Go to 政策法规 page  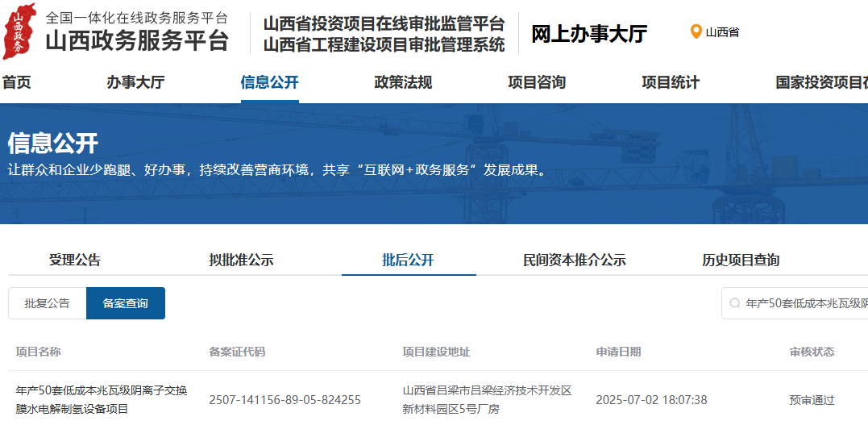click(x=403, y=82)
